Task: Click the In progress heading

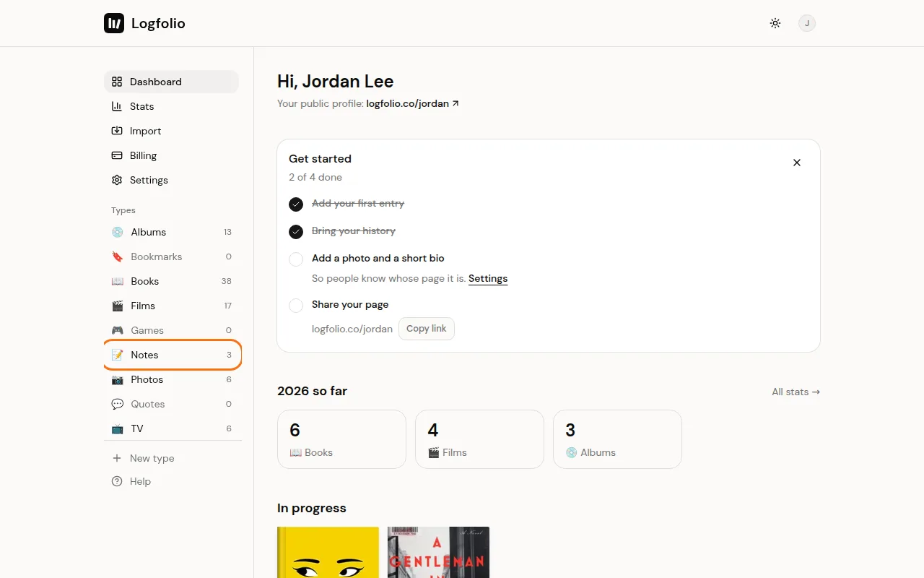Action: 312,508
